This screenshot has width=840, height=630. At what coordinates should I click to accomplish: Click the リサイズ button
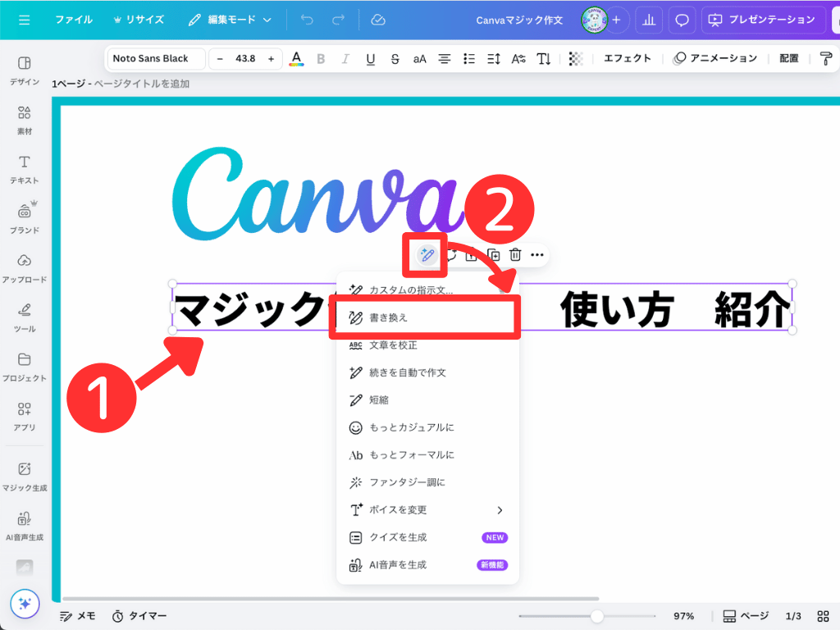(x=139, y=20)
